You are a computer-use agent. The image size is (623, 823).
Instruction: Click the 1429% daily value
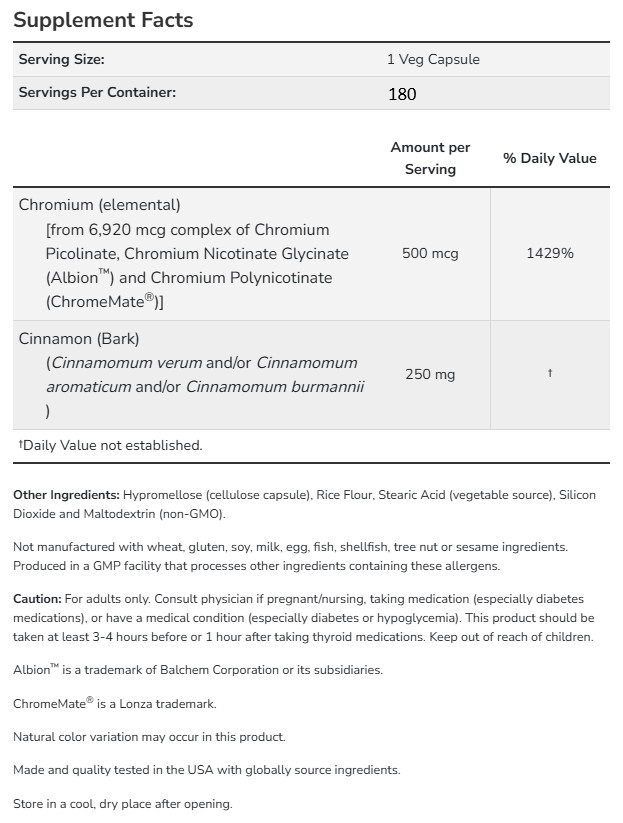[550, 253]
